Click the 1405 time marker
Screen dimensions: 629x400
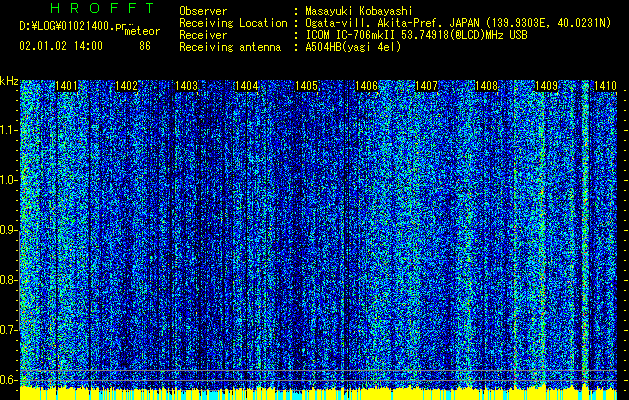pos(306,86)
